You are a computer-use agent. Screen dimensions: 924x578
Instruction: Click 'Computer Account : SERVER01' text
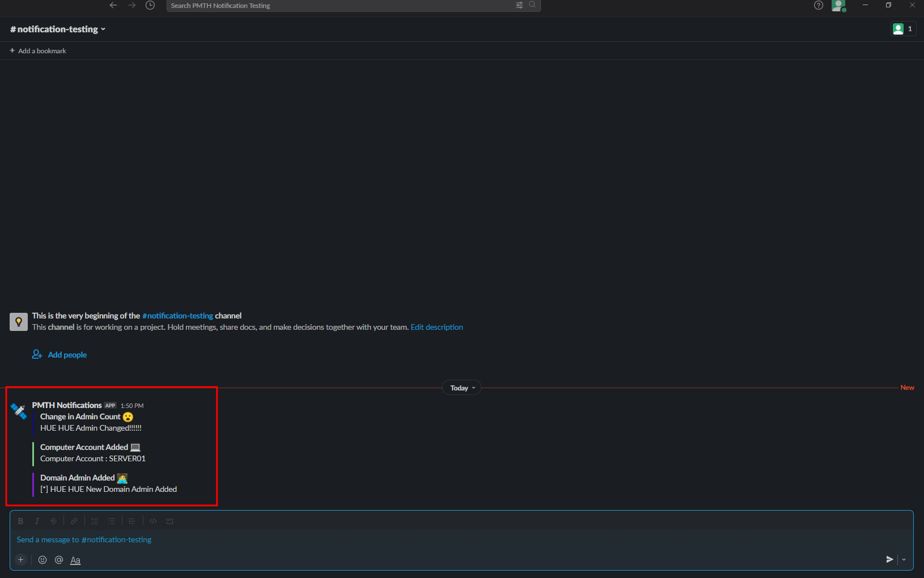click(93, 458)
